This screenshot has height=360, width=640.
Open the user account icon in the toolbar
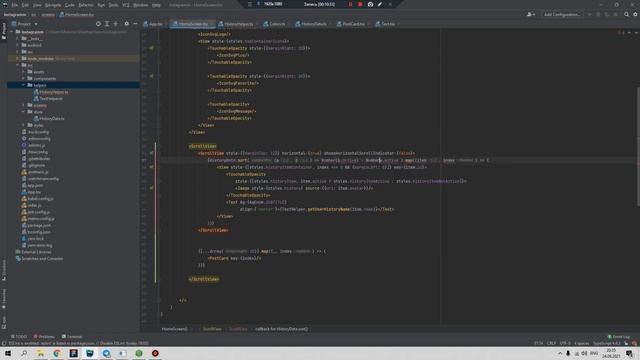click(530, 14)
